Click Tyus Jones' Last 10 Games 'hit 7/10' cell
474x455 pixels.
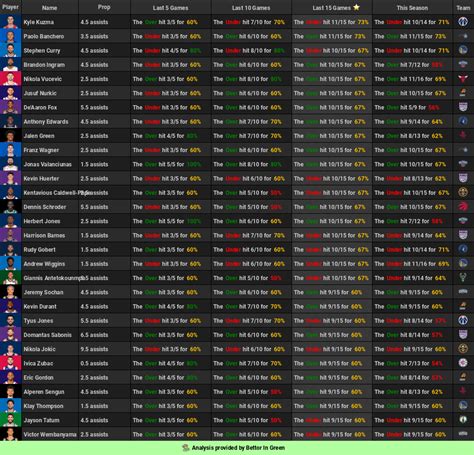[x=252, y=321]
